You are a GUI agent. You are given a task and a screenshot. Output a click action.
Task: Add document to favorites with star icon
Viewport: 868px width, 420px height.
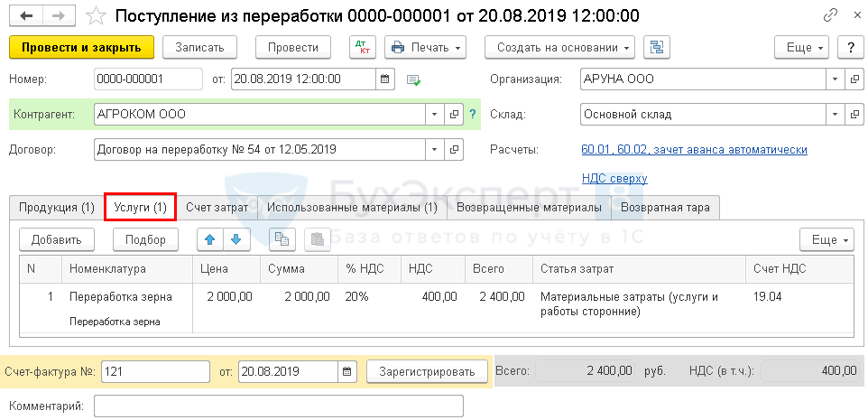coord(95,15)
